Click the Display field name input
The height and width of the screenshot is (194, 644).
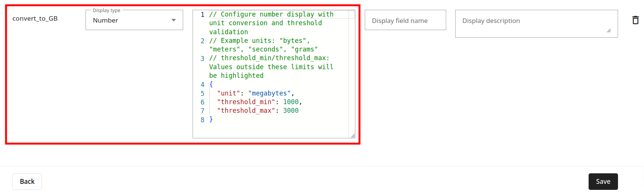click(405, 20)
